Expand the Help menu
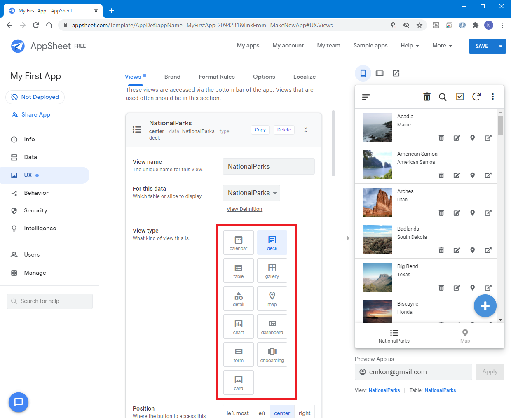The width and height of the screenshot is (511, 420). coord(410,46)
